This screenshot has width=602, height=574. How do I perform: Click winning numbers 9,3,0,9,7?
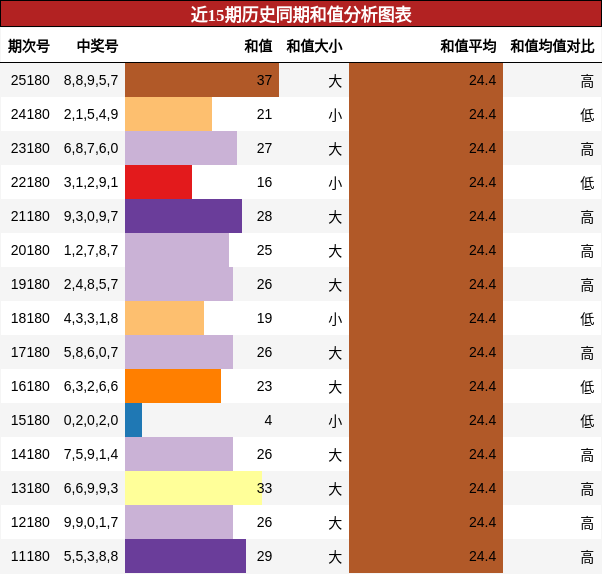tap(91, 216)
